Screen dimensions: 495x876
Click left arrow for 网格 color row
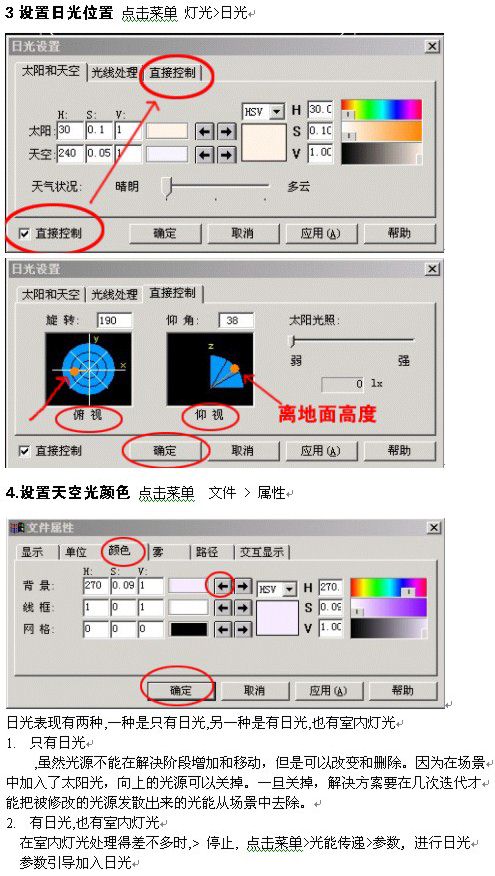point(222,630)
